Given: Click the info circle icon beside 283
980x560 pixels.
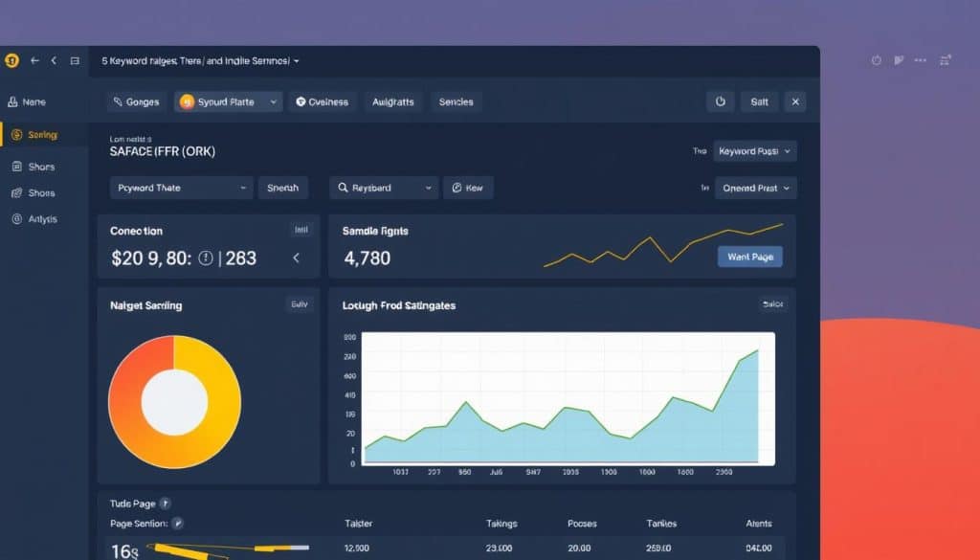Looking at the screenshot, I should click(206, 258).
